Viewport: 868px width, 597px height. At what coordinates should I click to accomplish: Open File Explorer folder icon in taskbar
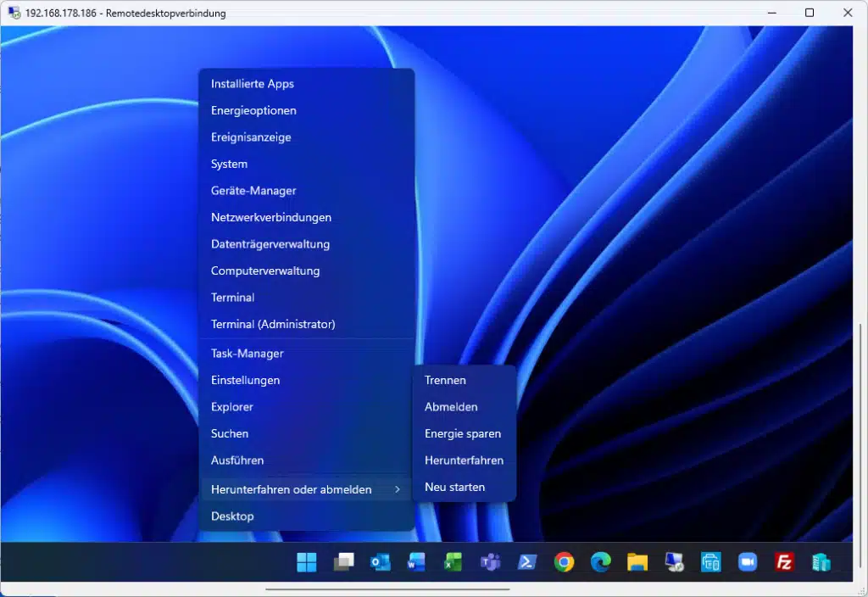637,562
